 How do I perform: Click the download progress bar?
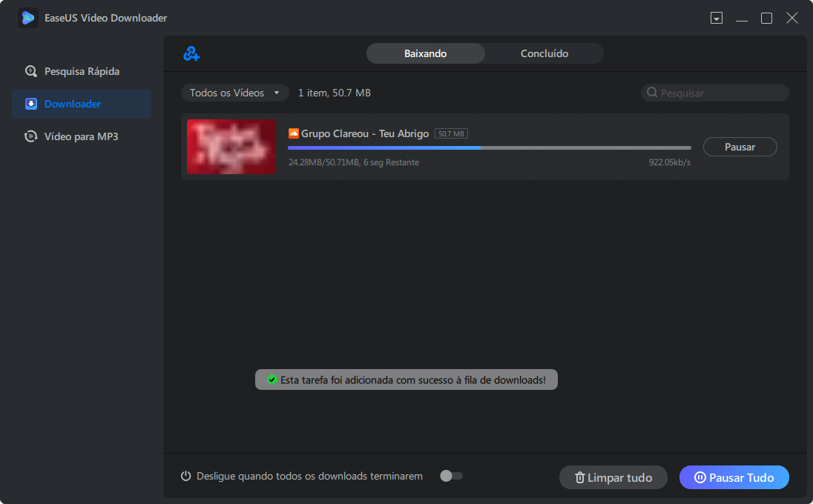489,147
